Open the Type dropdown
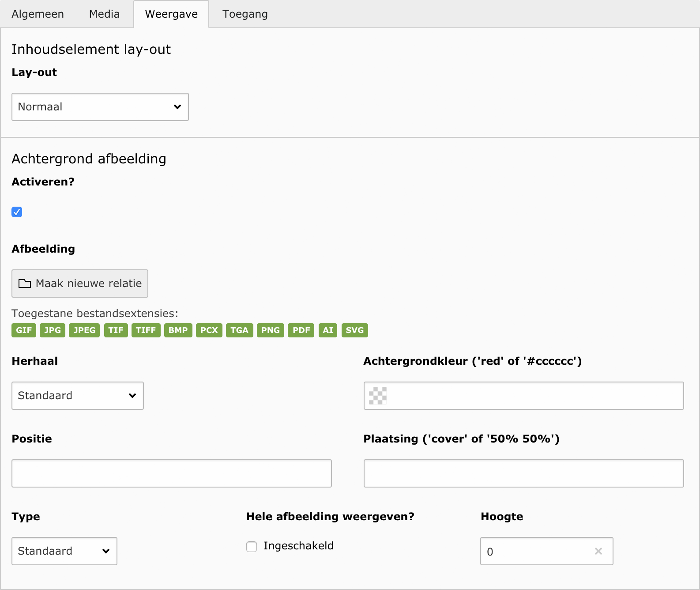The width and height of the screenshot is (700, 590). tap(64, 551)
